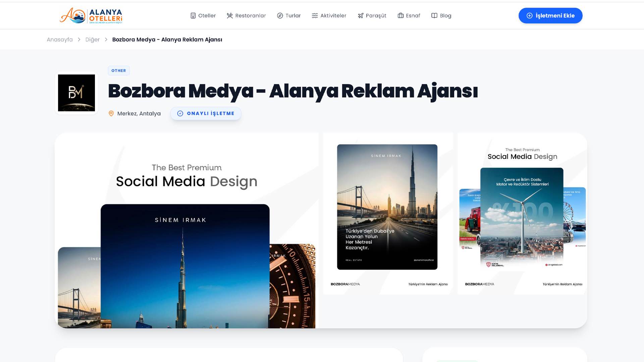Viewport: 644px width, 362px height.
Task: Go to the Turlar section
Action: [x=289, y=16]
